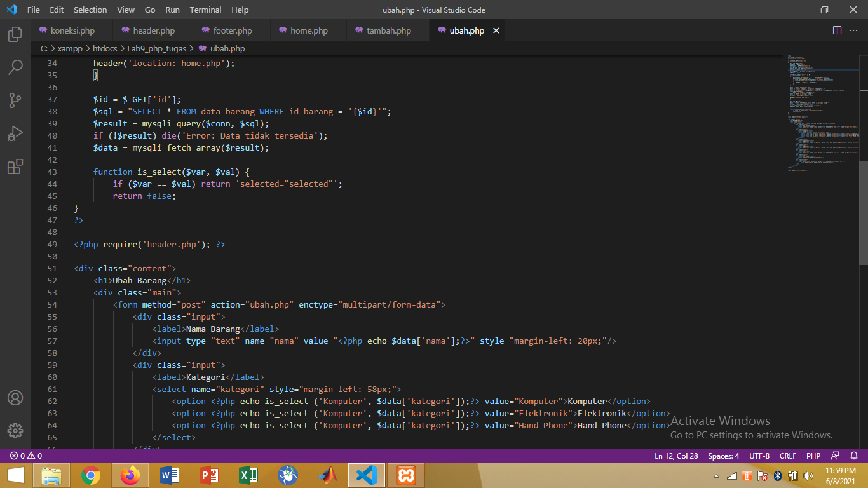
Task: Click the Lab9_php_tugas breadcrumb segment
Action: 157,48
